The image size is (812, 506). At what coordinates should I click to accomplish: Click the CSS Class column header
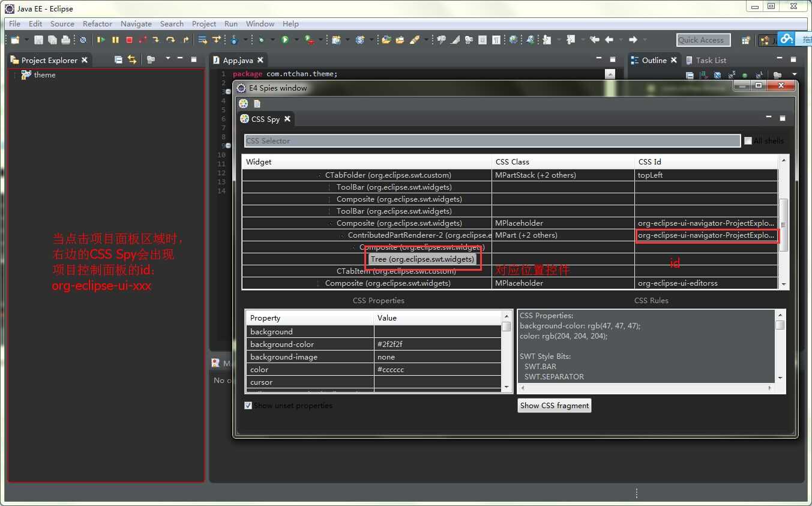[563, 161]
